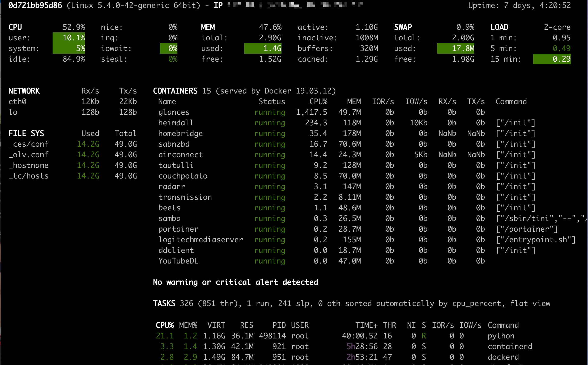Click the process list MEM% column header
Screen dimensions: 588x365
tap(188, 325)
